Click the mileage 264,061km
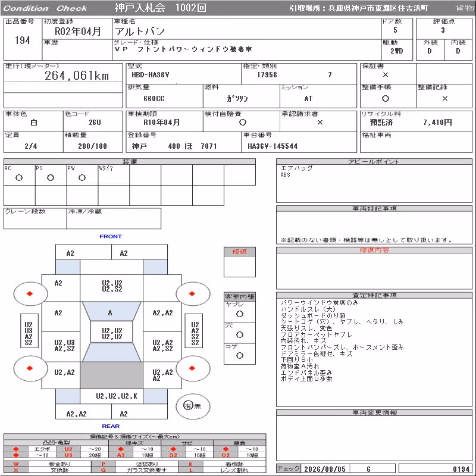This screenshot has height=476, width=476. 77,76
